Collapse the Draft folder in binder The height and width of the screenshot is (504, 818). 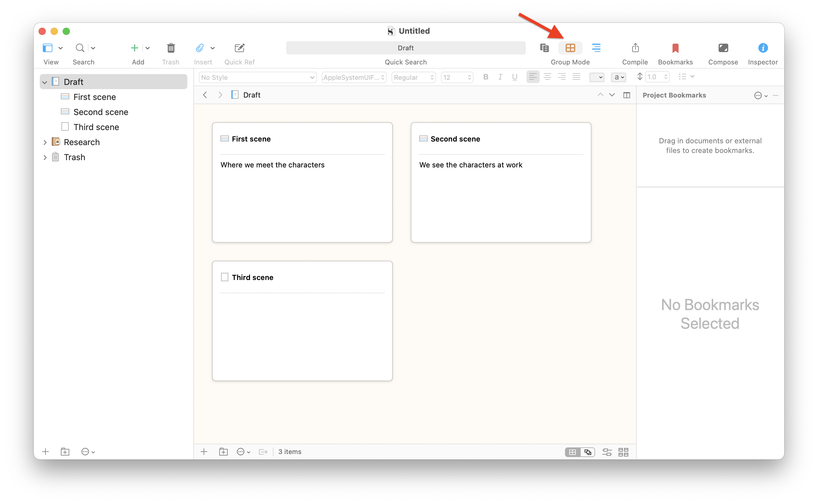click(45, 82)
